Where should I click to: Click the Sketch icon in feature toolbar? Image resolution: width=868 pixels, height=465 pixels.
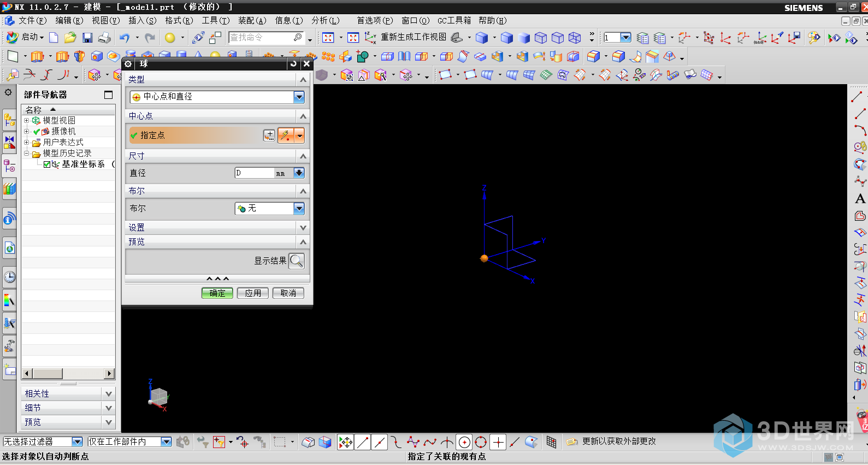click(x=13, y=56)
